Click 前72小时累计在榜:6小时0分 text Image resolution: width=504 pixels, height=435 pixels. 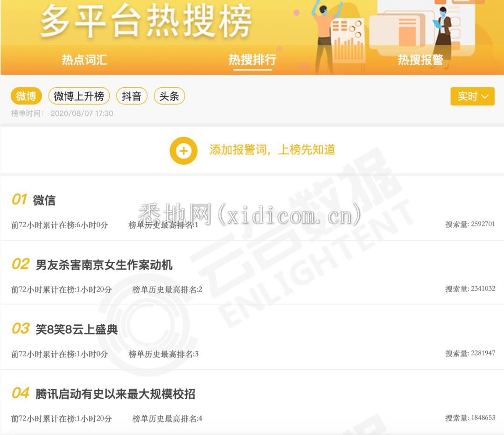click(x=59, y=225)
